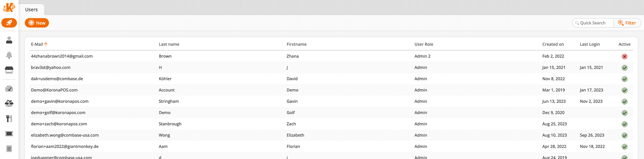Open the user profile sidebar icon
This screenshot has height=159, width=644.
pos(9,40)
